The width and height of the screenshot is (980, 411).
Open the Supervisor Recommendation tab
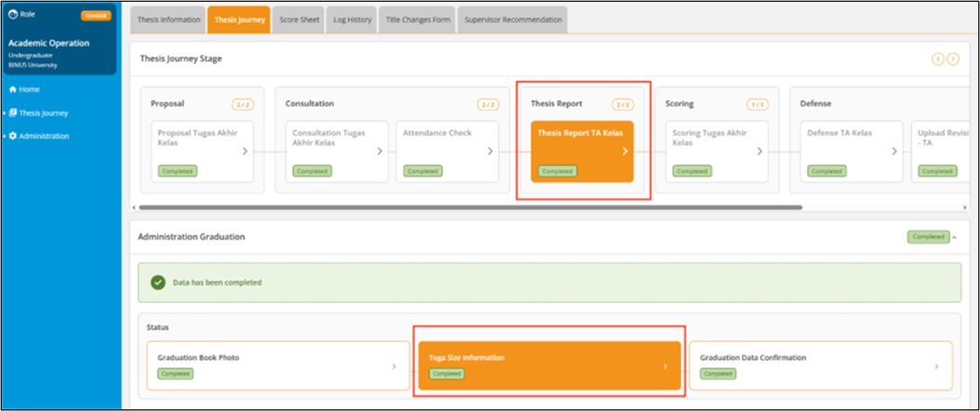[x=511, y=20]
